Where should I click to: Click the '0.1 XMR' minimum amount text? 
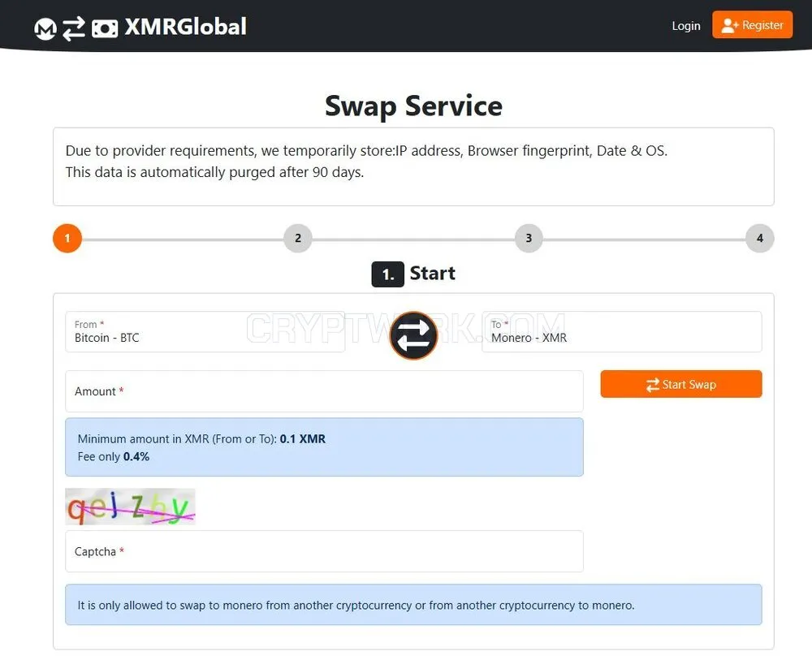click(x=302, y=439)
